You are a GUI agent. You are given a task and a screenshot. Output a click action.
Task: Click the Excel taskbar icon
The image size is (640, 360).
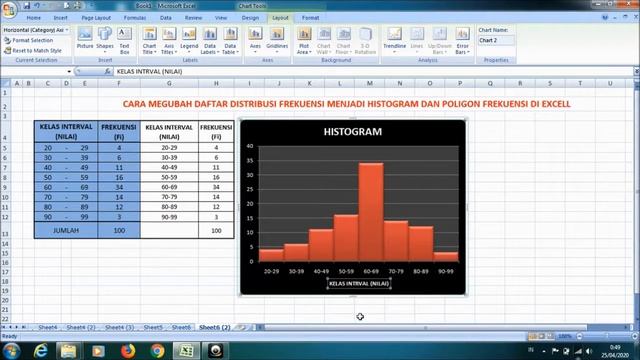coord(186,351)
